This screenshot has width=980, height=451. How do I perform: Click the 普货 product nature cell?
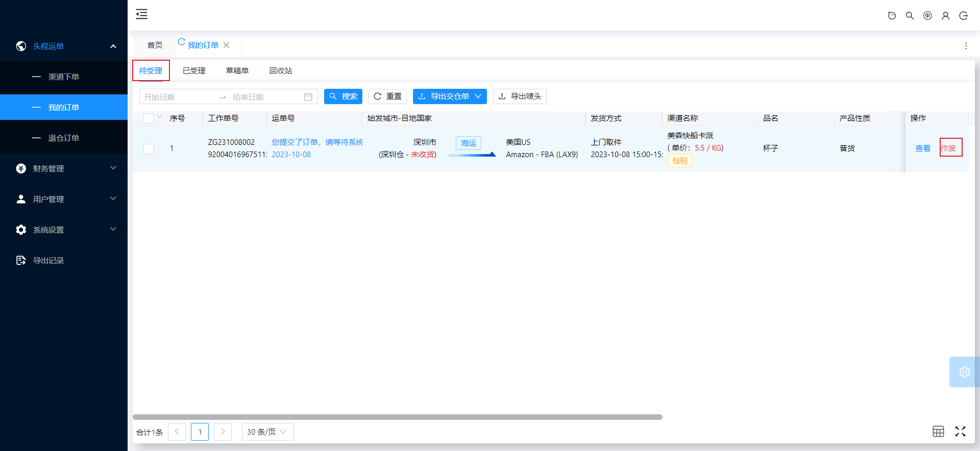847,148
